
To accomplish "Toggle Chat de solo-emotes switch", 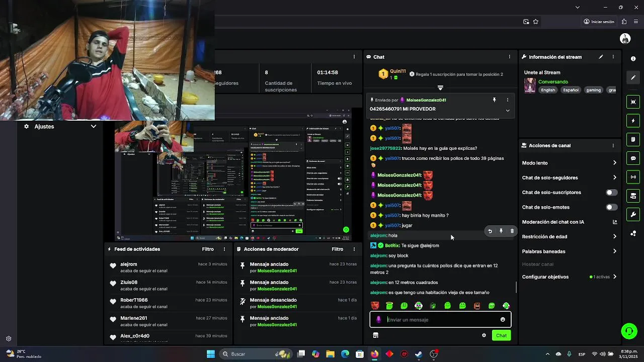I will pyautogui.click(x=611, y=207).
